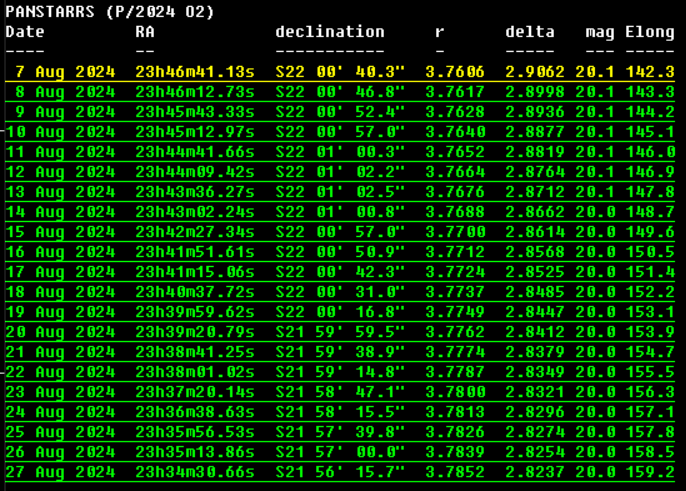The width and height of the screenshot is (686, 491).
Task: Click the PANSTARRS (P/2024 O2) title
Action: pyautogui.click(x=110, y=12)
